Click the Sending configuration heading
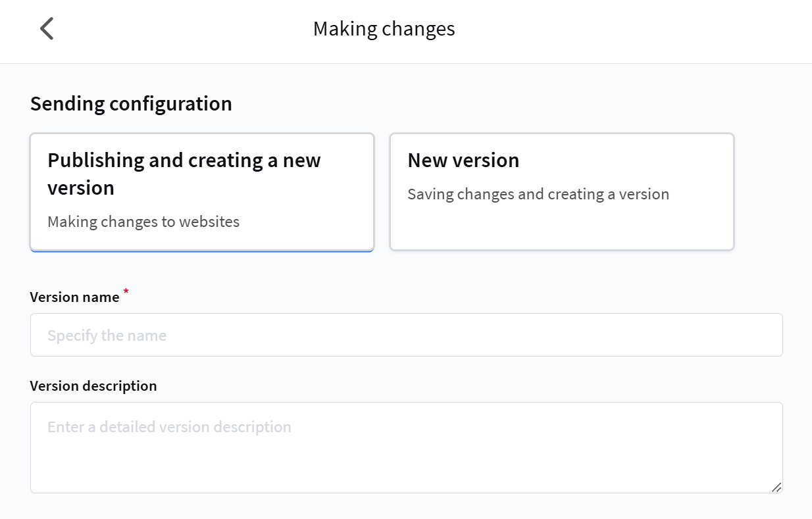812x519 pixels. [x=131, y=104]
